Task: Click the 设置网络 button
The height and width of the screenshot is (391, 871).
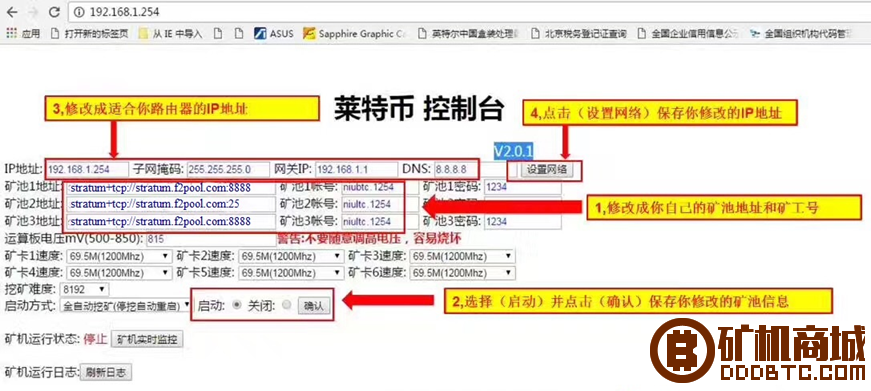Action: (547, 169)
